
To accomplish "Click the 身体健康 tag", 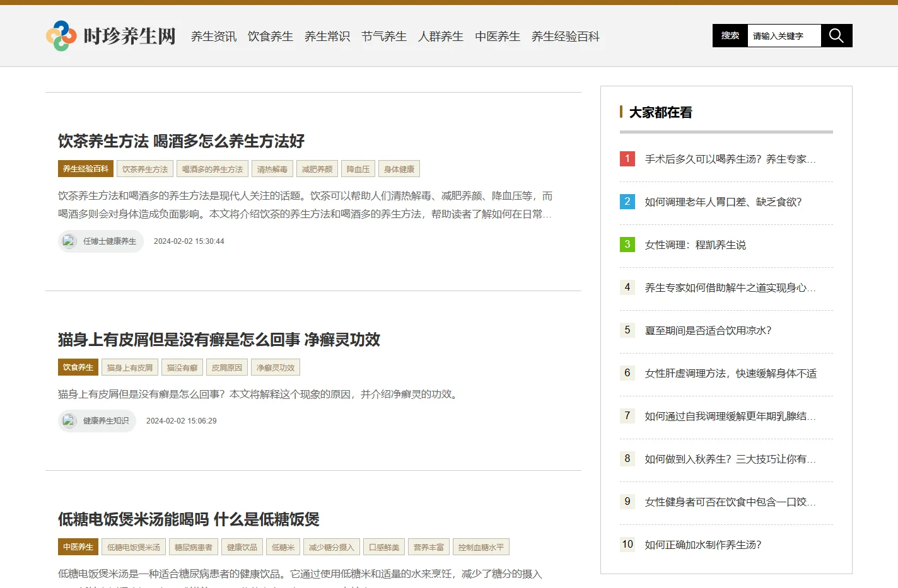I will tap(399, 169).
